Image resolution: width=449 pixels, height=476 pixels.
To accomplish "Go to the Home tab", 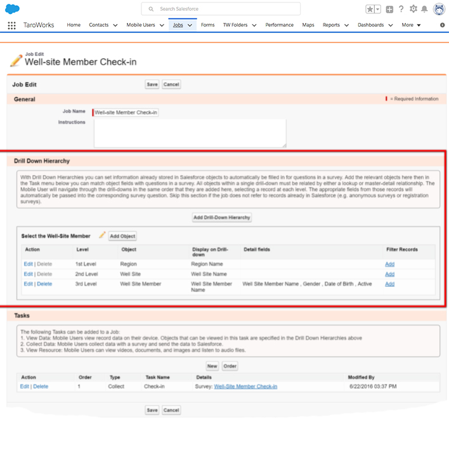I will (x=74, y=25).
